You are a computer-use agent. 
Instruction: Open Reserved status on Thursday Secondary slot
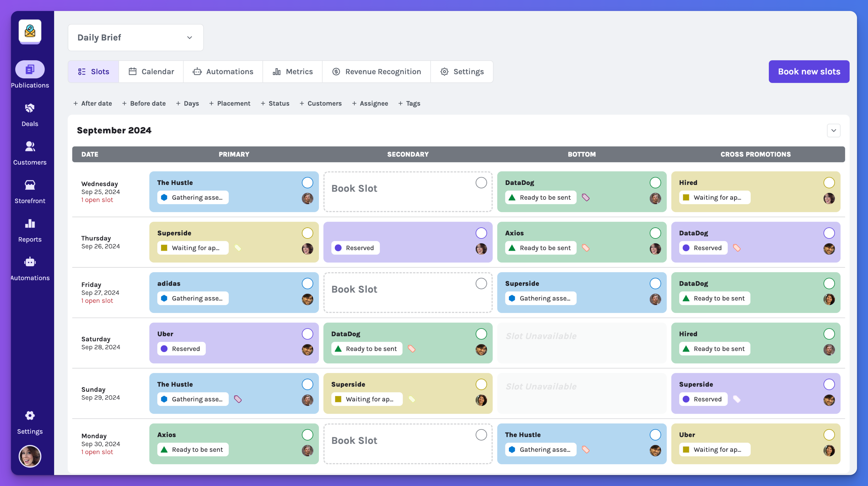[x=355, y=248]
